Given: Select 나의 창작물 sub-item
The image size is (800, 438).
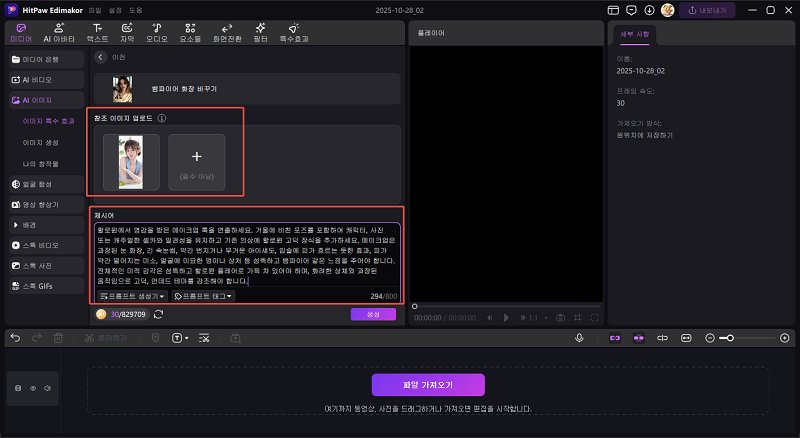Looking at the screenshot, I should point(40,164).
